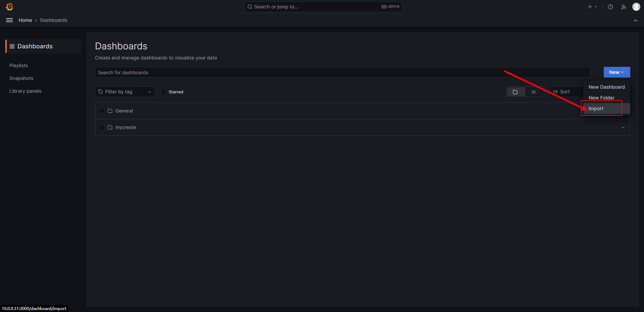Tick the Starred checkbox
The width and height of the screenshot is (644, 312).
click(x=163, y=92)
